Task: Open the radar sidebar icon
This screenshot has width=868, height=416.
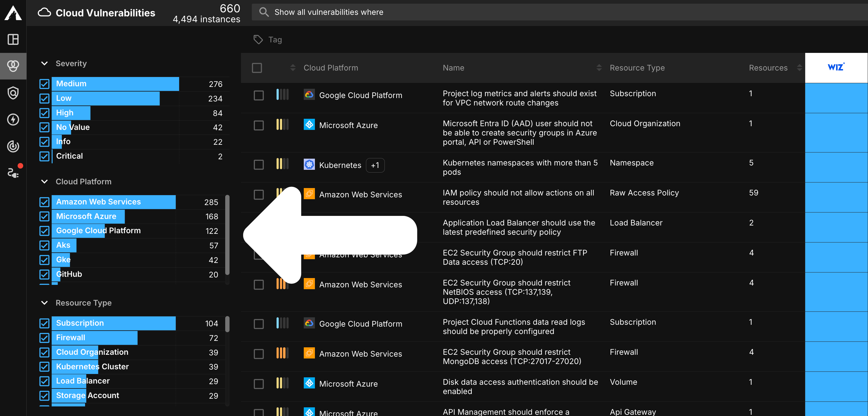Action: (13, 146)
